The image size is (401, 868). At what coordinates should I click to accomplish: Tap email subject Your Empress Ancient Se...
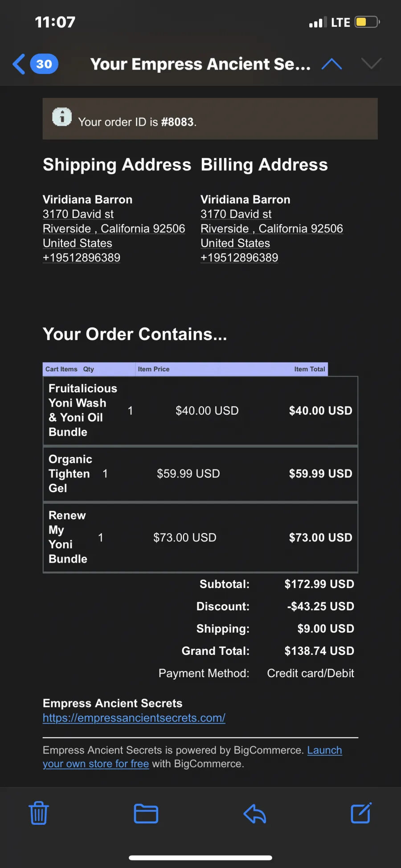pos(200,64)
